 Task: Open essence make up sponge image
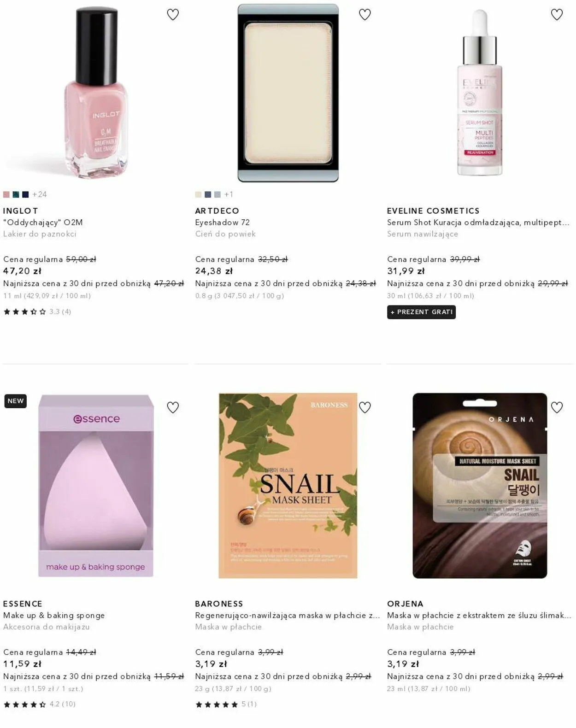[x=95, y=485]
